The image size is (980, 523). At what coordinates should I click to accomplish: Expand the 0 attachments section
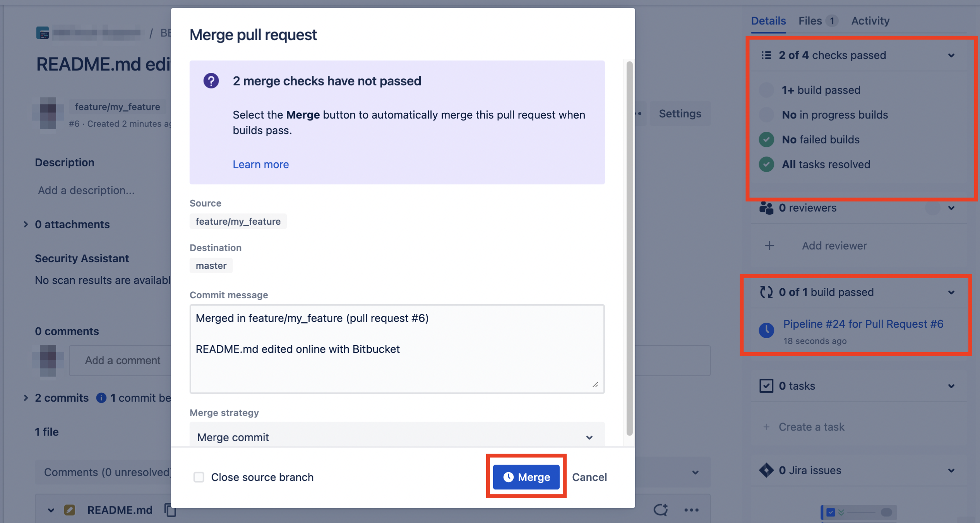[x=26, y=224]
